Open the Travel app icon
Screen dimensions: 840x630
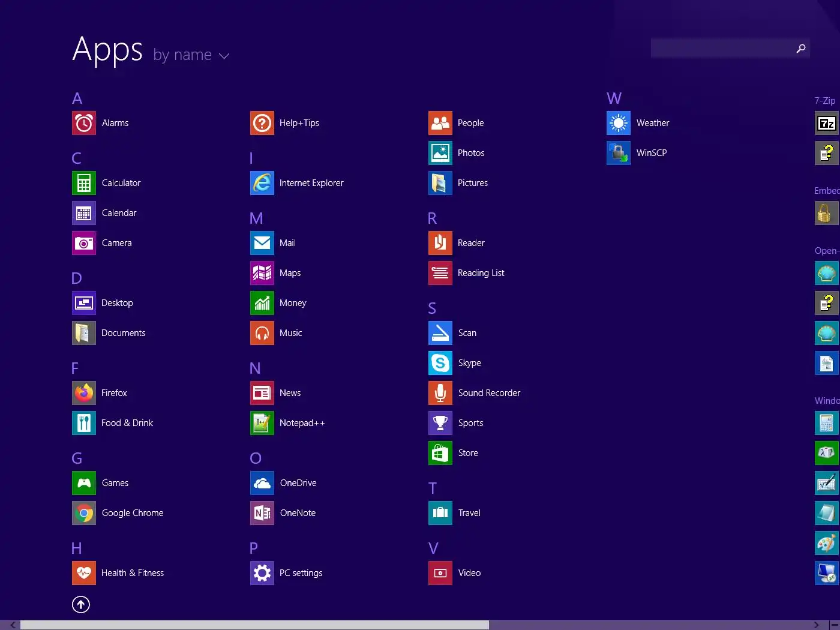coord(440,513)
